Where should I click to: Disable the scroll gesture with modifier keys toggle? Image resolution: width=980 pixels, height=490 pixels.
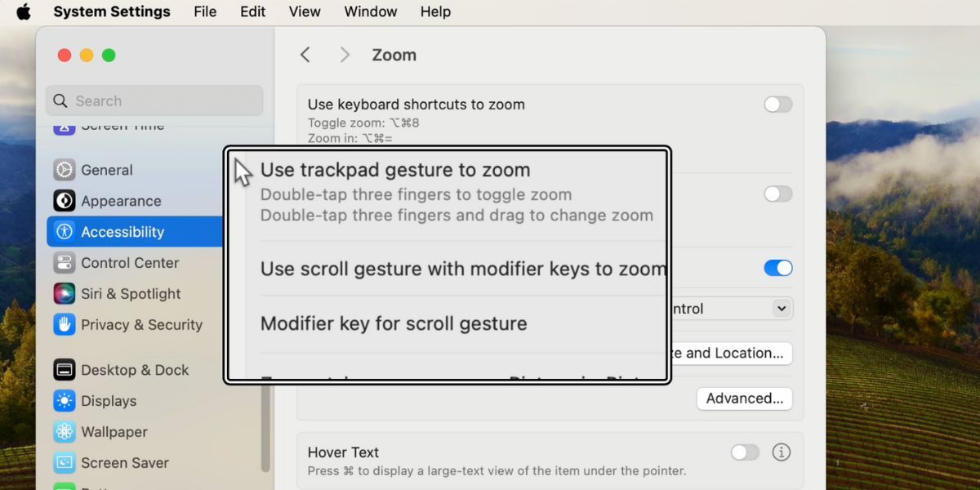click(777, 268)
